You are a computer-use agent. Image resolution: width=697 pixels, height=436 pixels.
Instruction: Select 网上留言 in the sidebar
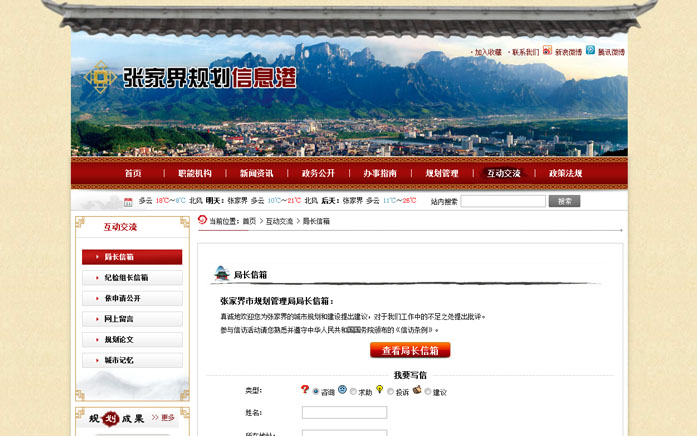coord(132,319)
